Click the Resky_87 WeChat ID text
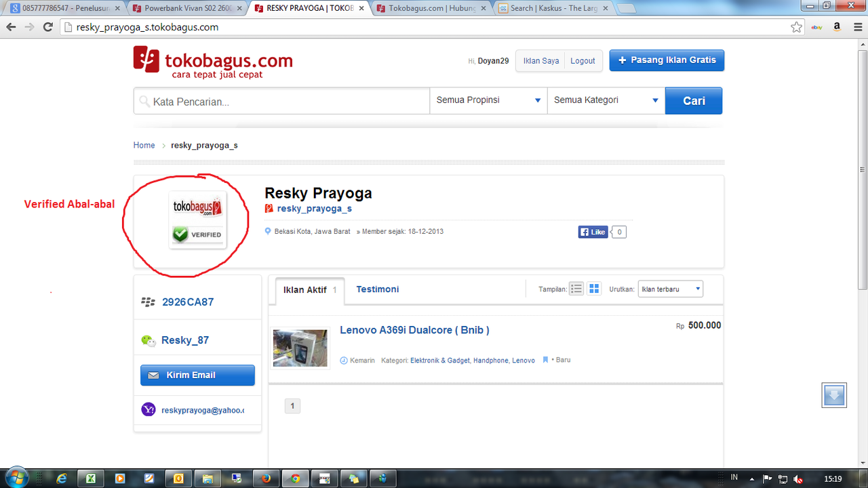The image size is (868, 488). pyautogui.click(x=185, y=340)
